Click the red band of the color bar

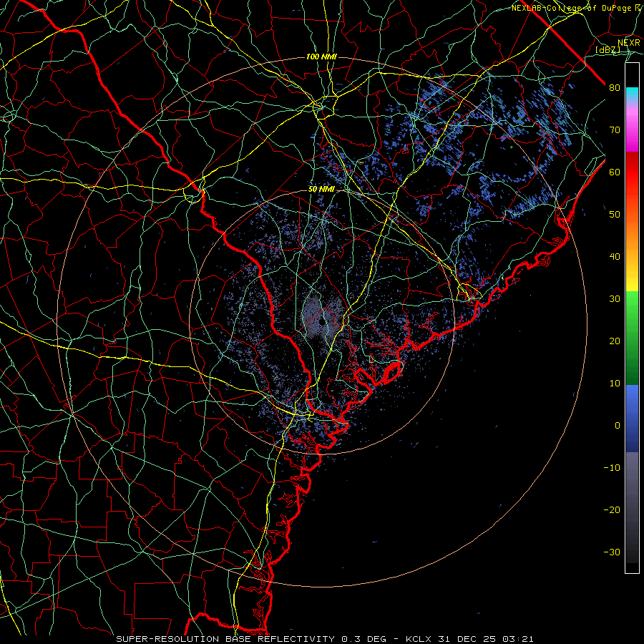[632, 172]
